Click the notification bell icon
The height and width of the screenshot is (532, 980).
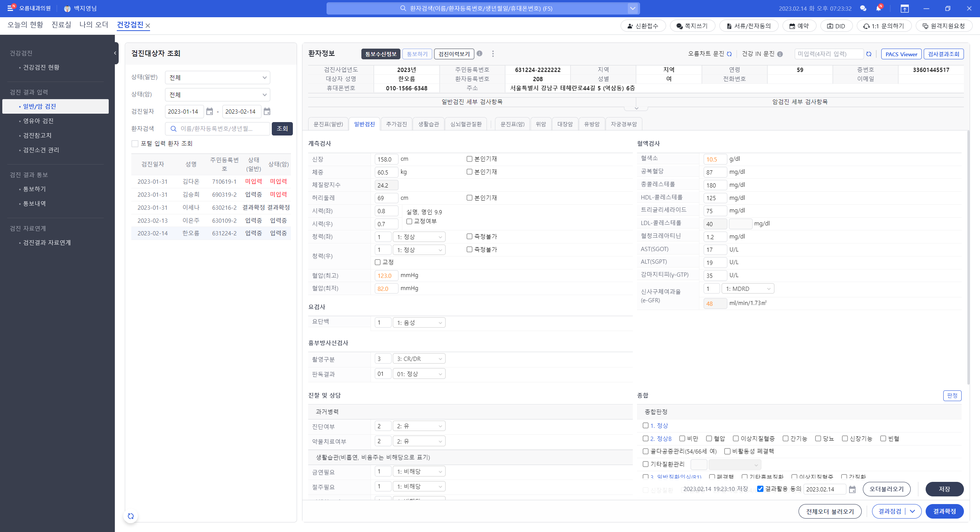pos(879,8)
